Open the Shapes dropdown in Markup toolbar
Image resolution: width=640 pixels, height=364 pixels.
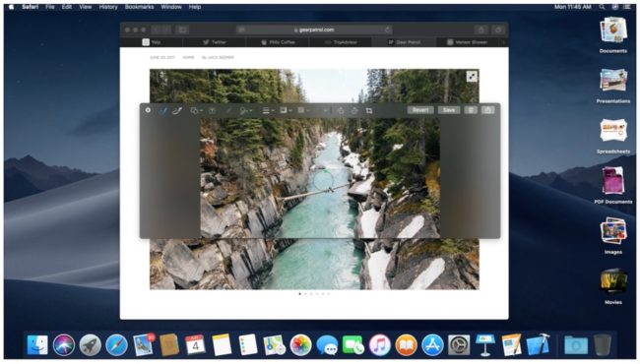(x=196, y=110)
